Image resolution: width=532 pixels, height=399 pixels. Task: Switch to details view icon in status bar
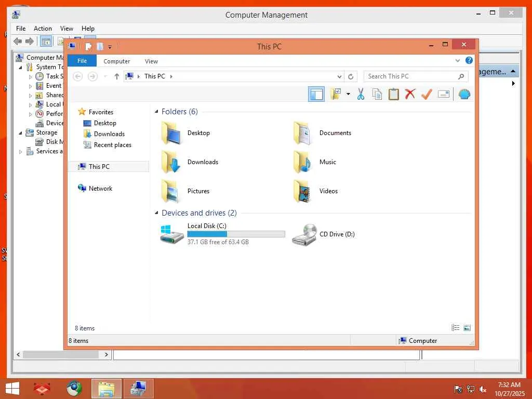click(x=455, y=328)
